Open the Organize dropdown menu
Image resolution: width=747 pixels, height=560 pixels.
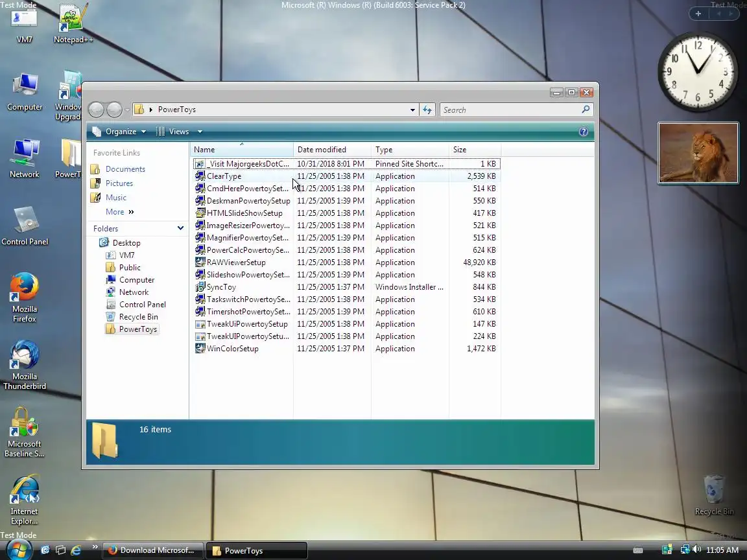coord(119,132)
